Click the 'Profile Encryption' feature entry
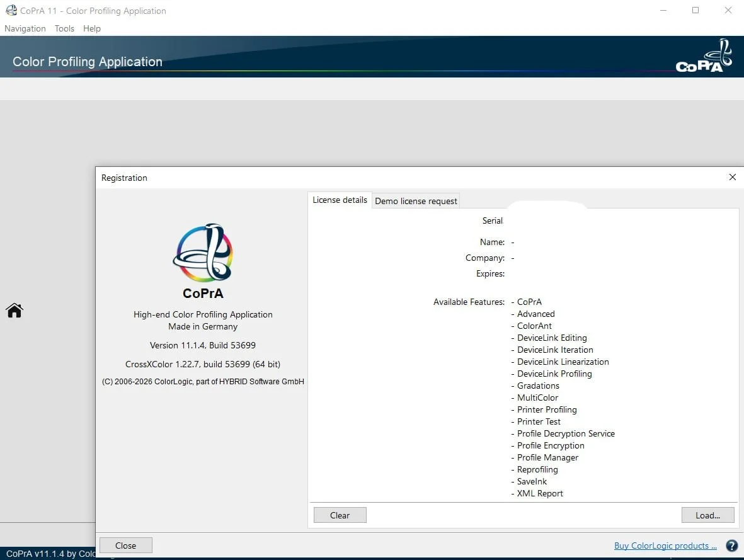Viewport: 744px width, 560px height. point(551,445)
